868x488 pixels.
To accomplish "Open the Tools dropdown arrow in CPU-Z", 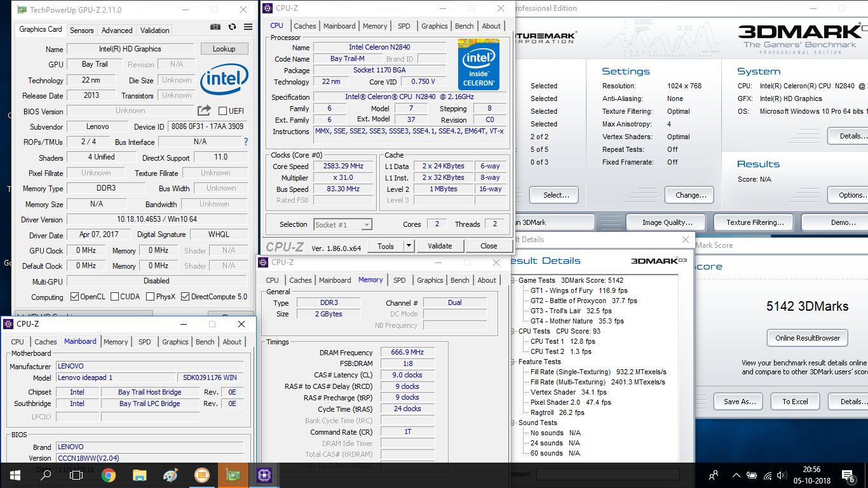I will point(409,246).
